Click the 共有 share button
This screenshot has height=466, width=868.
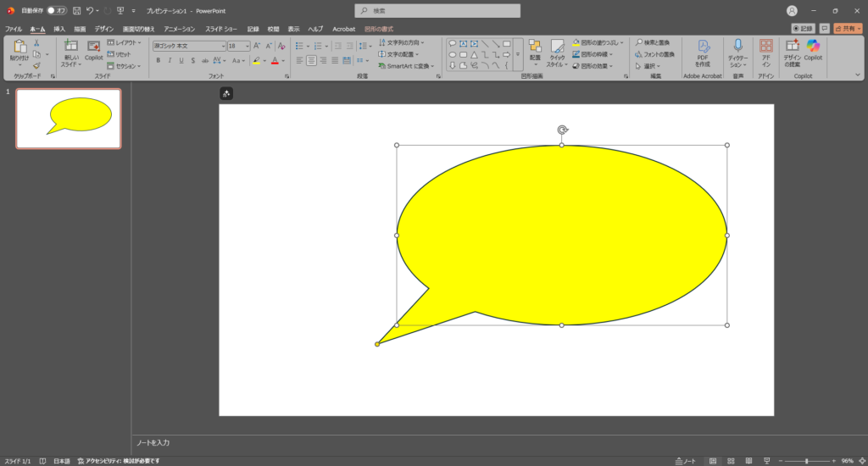click(x=848, y=29)
